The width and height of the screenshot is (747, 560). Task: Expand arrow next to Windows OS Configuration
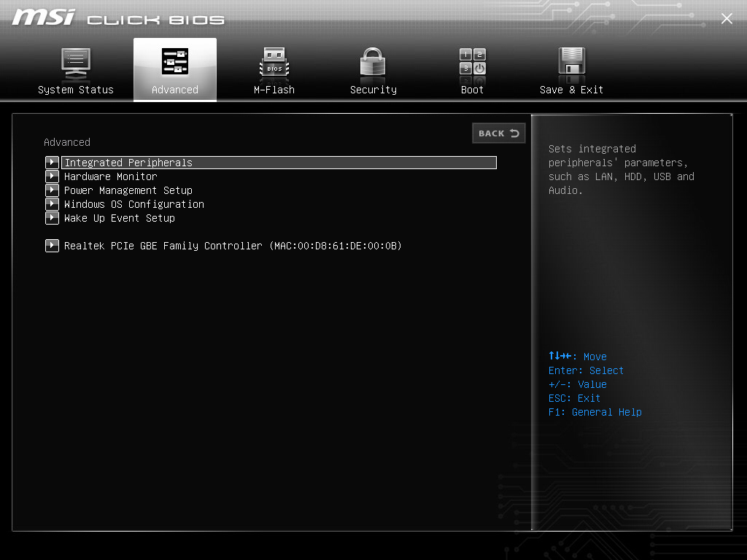pos(52,204)
